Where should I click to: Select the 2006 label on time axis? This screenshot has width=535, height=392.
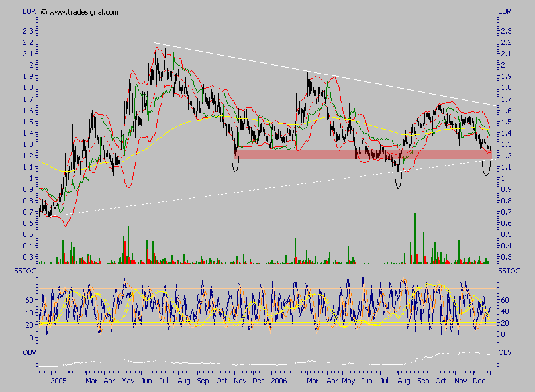point(278,381)
